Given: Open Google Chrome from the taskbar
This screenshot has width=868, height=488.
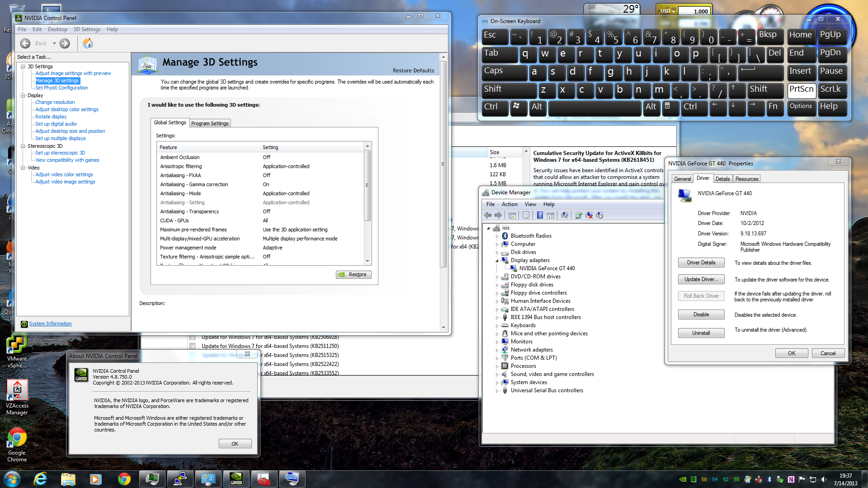Looking at the screenshot, I should coord(124,479).
